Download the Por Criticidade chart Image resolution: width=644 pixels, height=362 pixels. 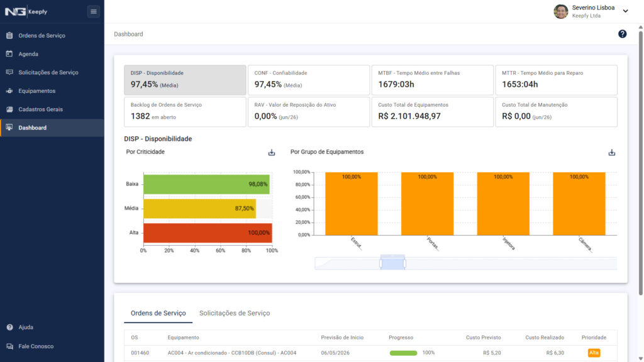(x=272, y=152)
